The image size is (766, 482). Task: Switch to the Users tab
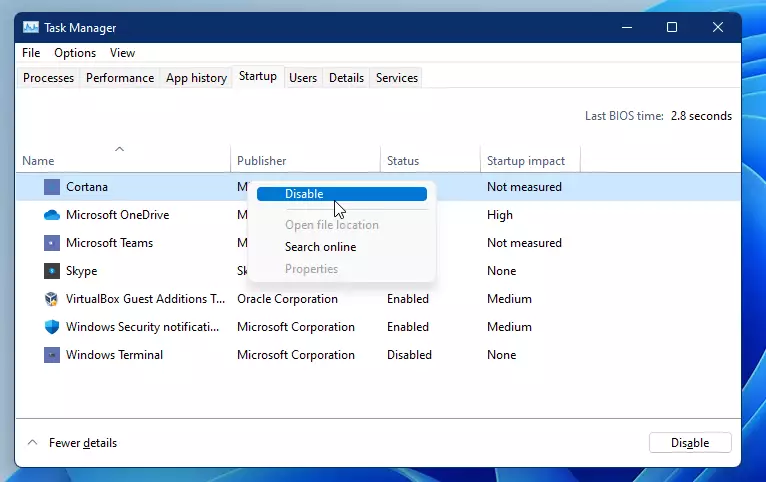coord(303,78)
